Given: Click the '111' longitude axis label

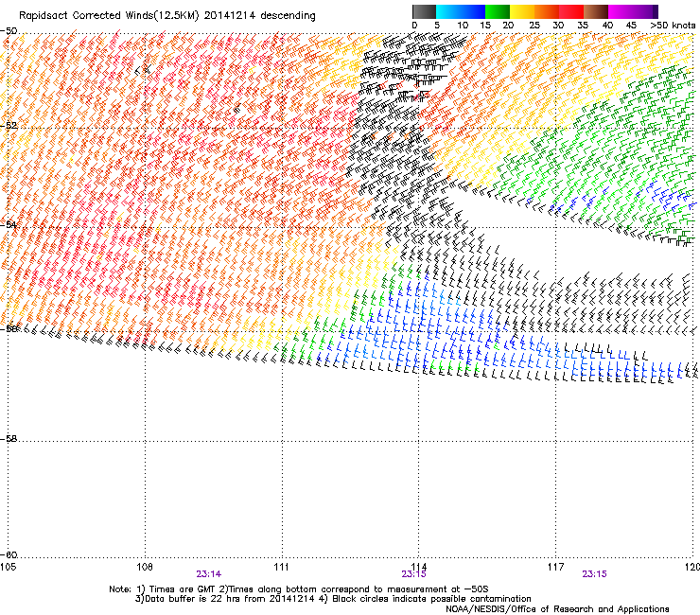Looking at the screenshot, I should [281, 567].
